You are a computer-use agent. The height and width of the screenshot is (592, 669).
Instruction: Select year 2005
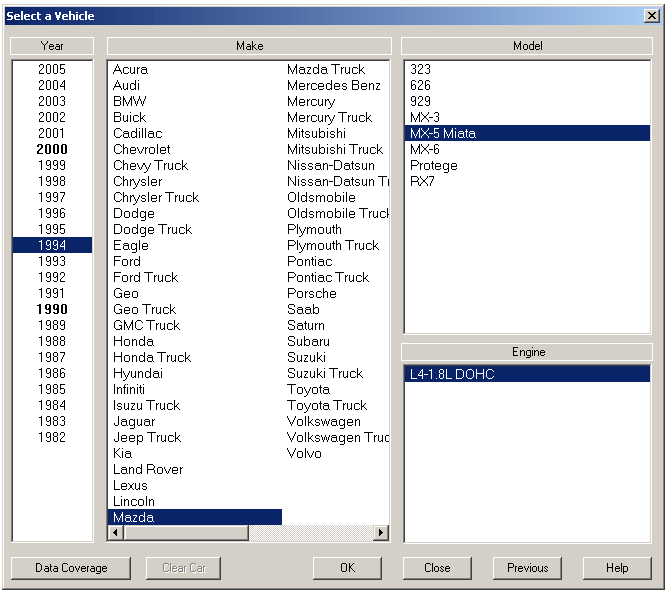click(52, 69)
